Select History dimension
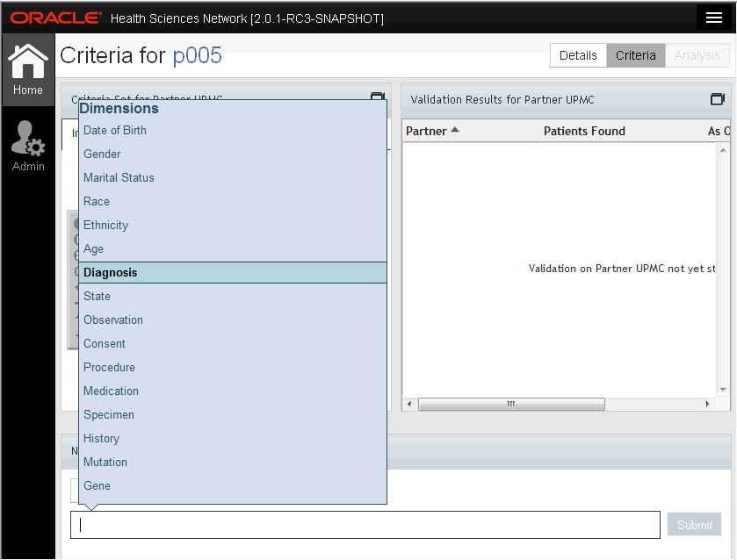The width and height of the screenshot is (737, 560). coord(233,438)
